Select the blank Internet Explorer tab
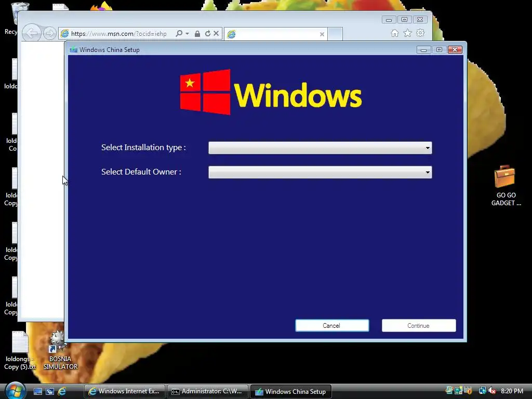This screenshot has height=399, width=532. pyautogui.click(x=275, y=34)
